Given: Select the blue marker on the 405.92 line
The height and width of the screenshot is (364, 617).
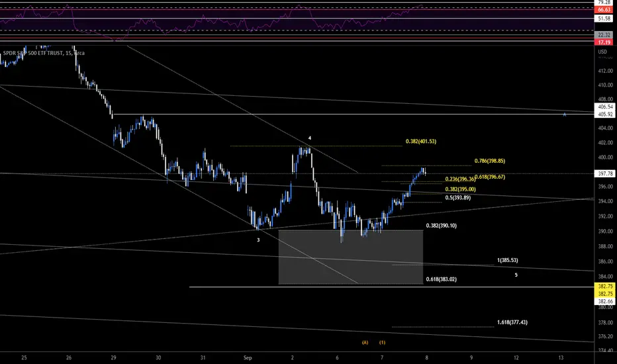Looking at the screenshot, I should pyautogui.click(x=565, y=114).
